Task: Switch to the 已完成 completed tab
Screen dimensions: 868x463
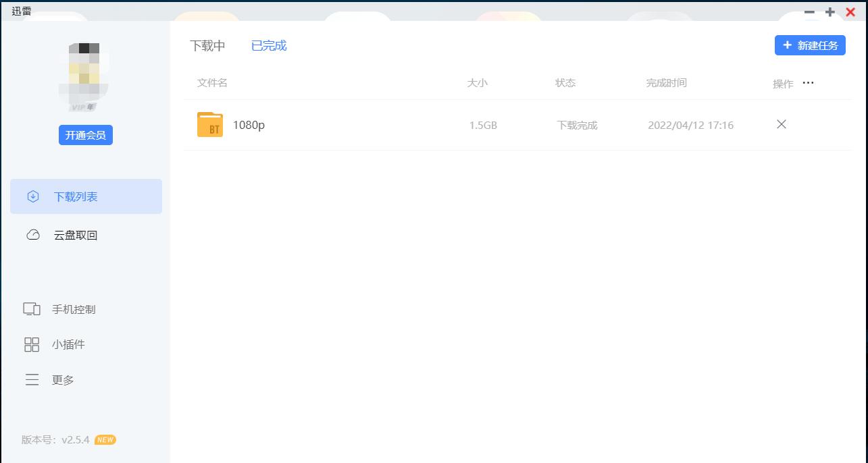Action: click(268, 45)
